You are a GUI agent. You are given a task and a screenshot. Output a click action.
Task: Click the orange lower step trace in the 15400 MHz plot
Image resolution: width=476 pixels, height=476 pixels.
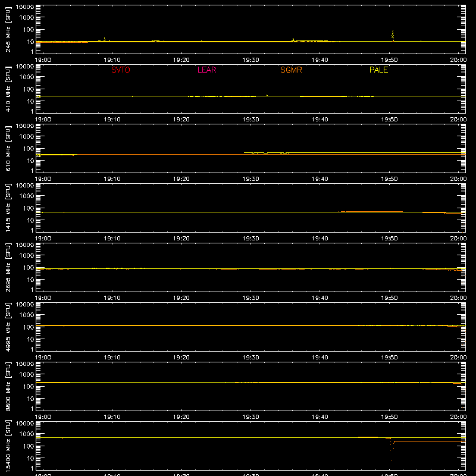coord(430,441)
